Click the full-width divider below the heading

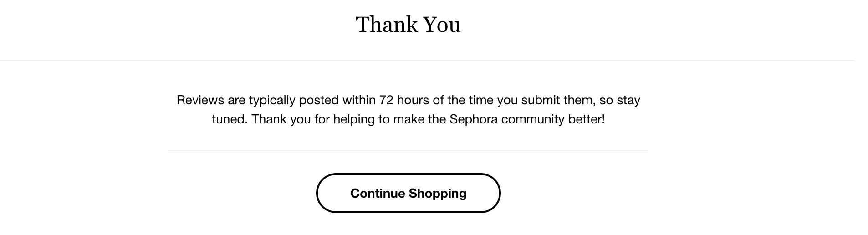click(x=427, y=61)
